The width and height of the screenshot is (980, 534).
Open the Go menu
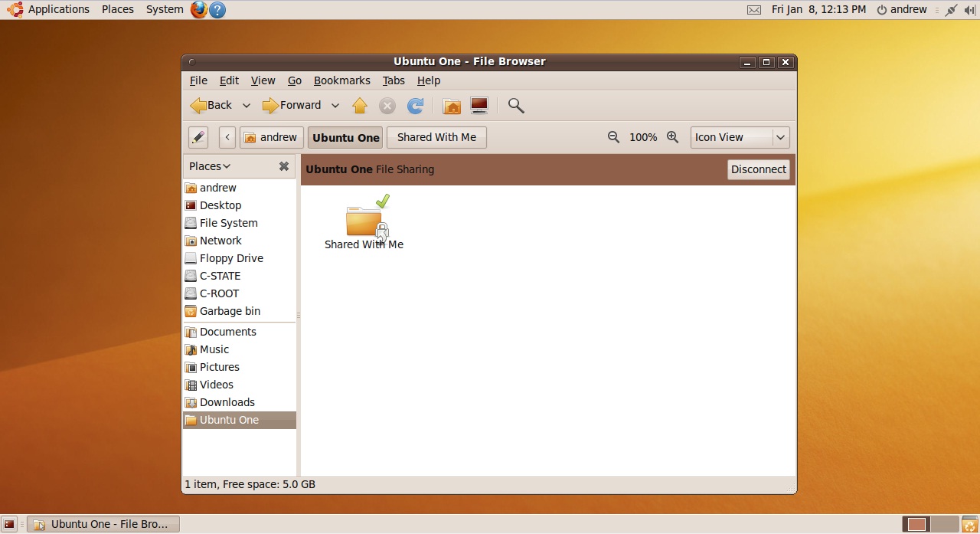(295, 80)
